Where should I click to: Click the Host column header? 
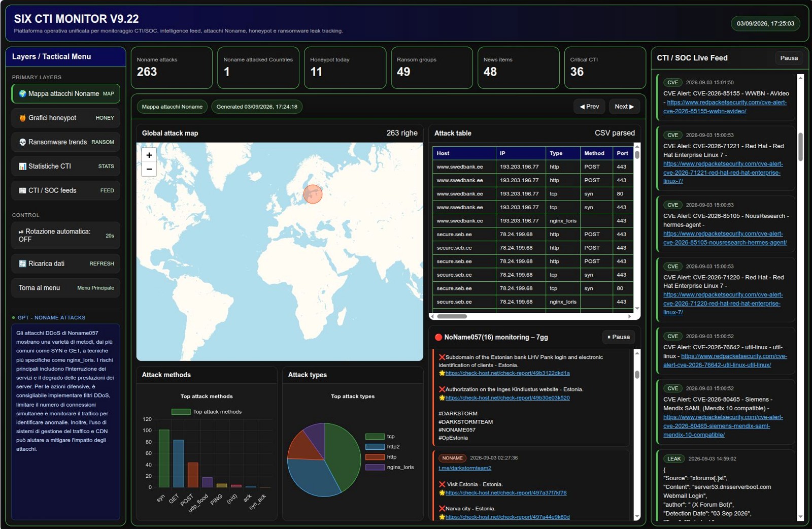pos(464,153)
